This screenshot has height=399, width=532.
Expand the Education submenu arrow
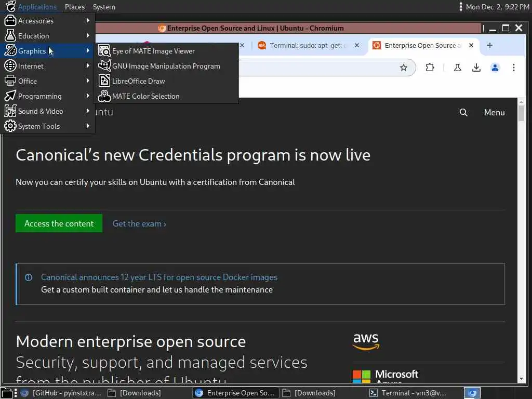(x=88, y=35)
